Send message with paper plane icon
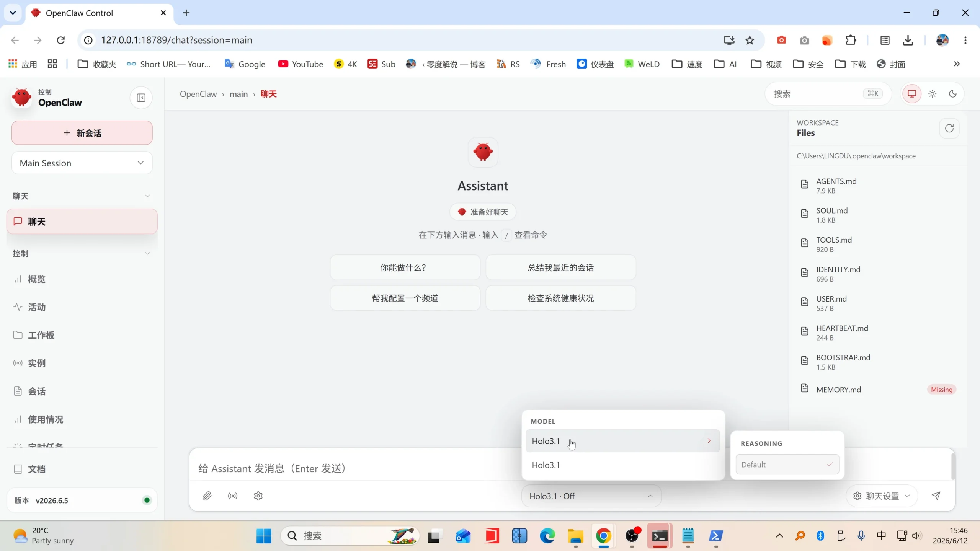The width and height of the screenshot is (980, 551). tap(936, 496)
